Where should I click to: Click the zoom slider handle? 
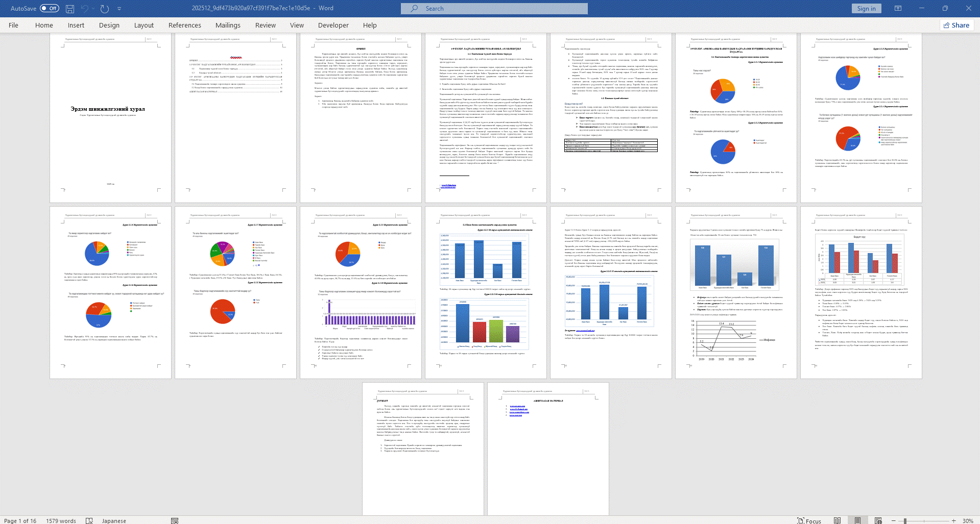905,520
